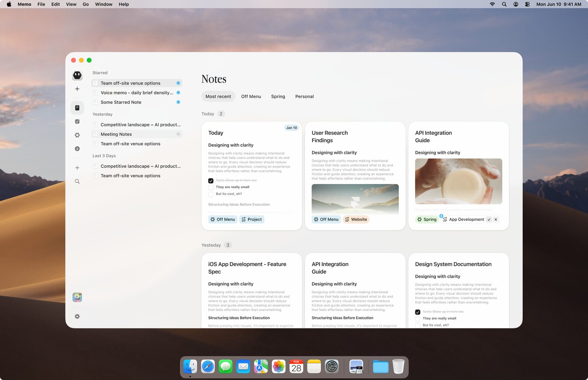
Task: Click the plus icon in sidebar
Action: pos(77,168)
